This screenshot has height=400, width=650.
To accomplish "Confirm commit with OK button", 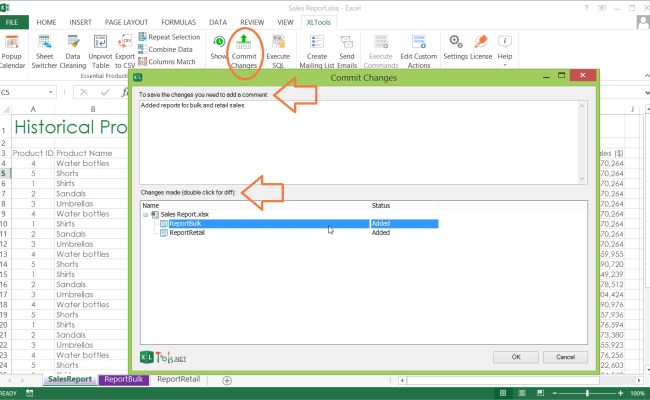I will 516,357.
